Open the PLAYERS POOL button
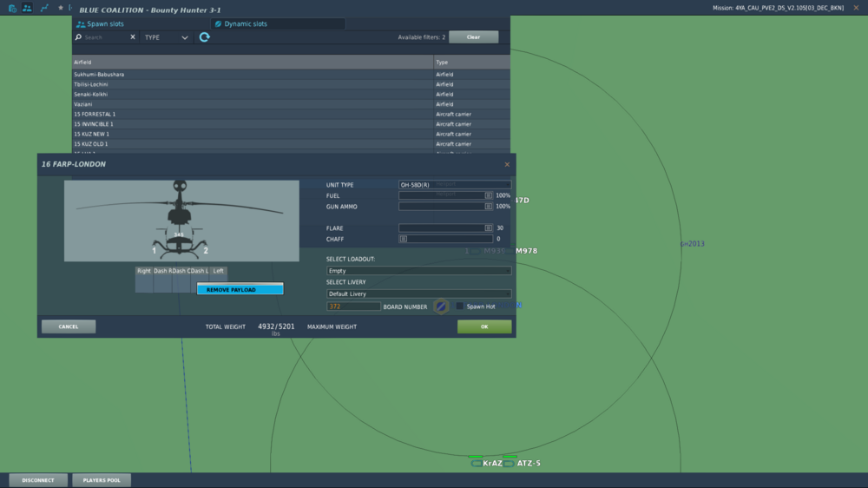 tap(102, 480)
